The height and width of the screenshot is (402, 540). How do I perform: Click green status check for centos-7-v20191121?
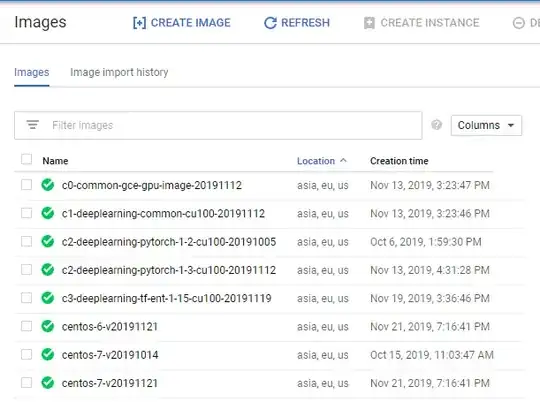48,383
